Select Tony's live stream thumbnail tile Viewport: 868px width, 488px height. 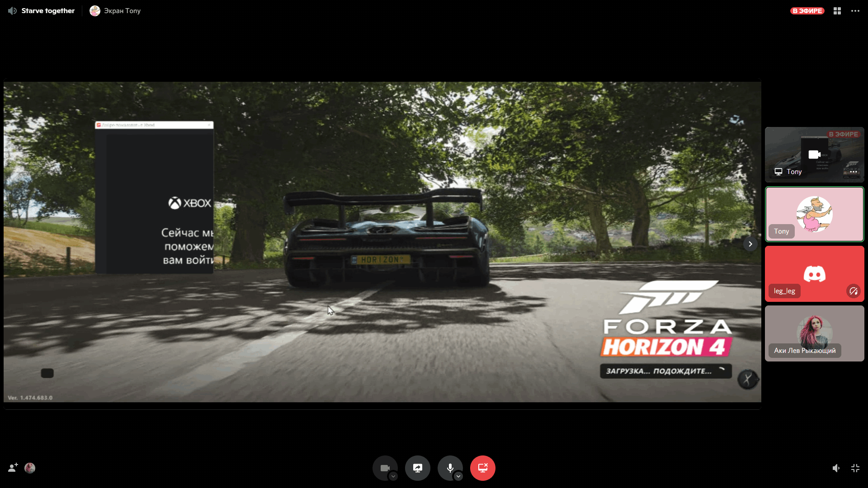tap(814, 155)
